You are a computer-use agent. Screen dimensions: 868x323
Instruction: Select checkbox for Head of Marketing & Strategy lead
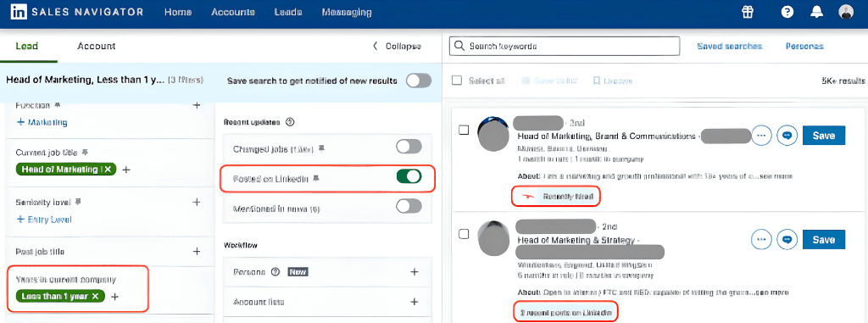[x=464, y=234]
